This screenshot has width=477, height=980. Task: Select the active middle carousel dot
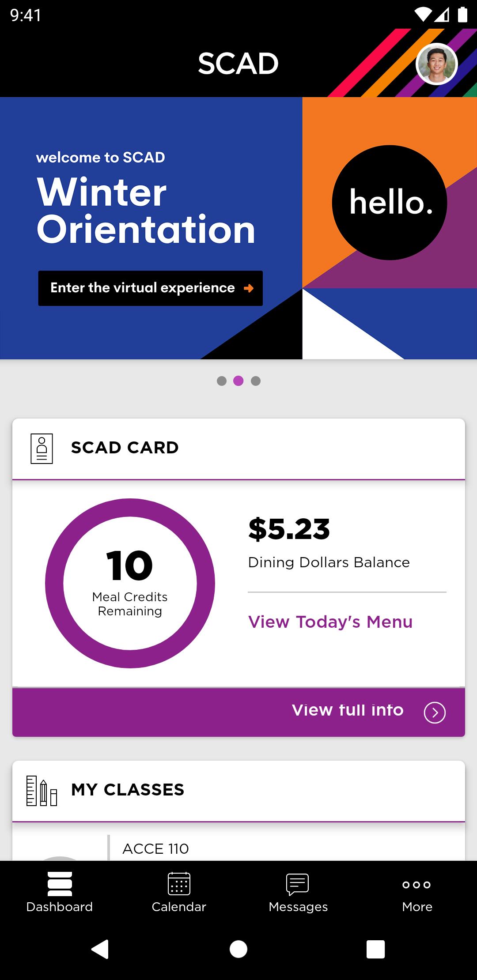coord(238,381)
